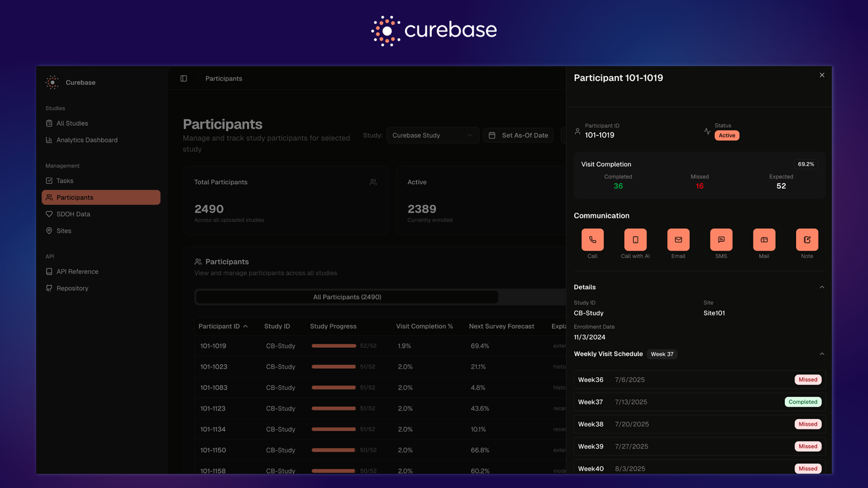The width and height of the screenshot is (868, 488).
Task: Select the All Participants (2490) tab
Action: pyautogui.click(x=347, y=297)
